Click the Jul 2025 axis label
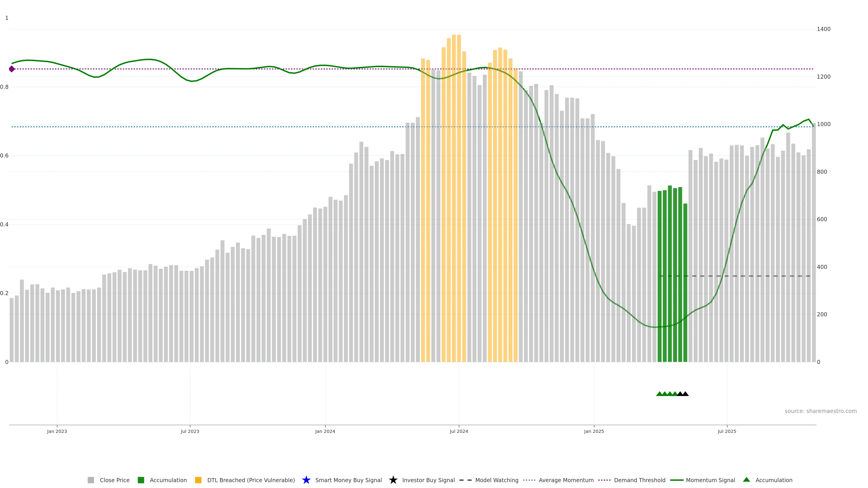This screenshot has width=868, height=488. pos(727,431)
